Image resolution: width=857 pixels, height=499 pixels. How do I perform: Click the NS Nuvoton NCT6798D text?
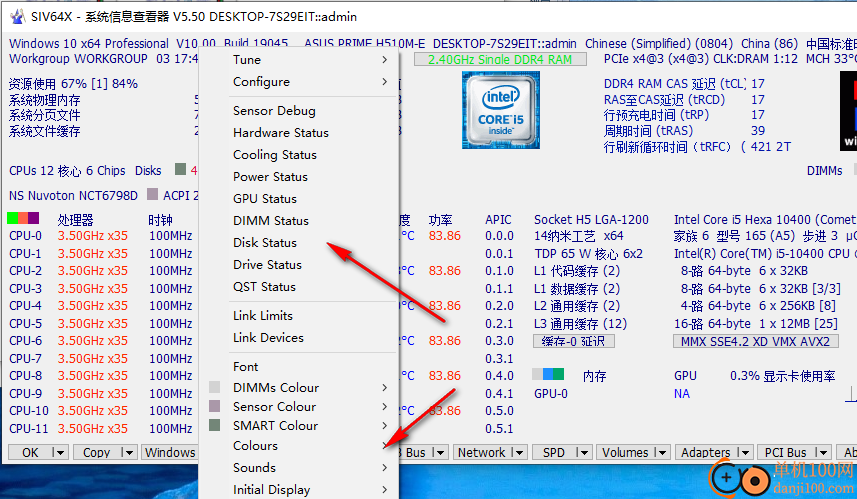73,195
